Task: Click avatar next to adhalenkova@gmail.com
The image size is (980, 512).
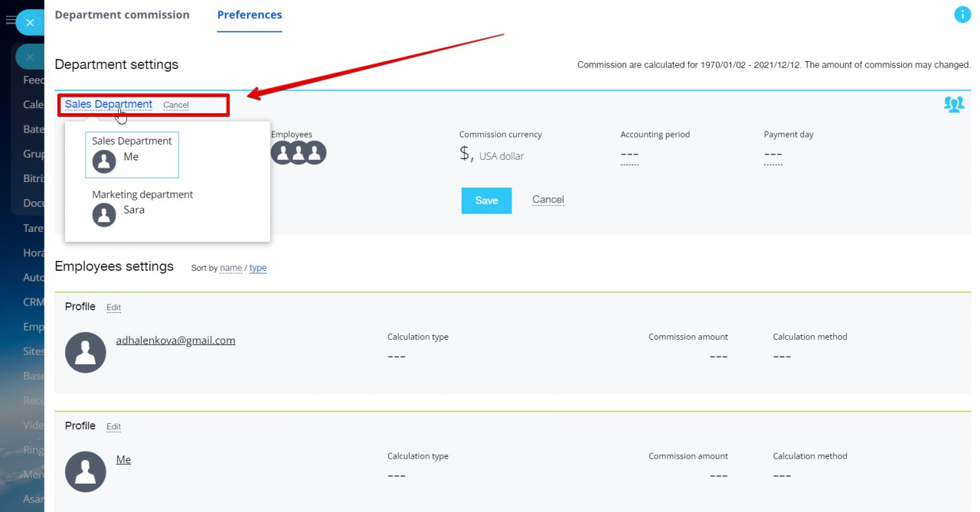Action: coord(86,353)
